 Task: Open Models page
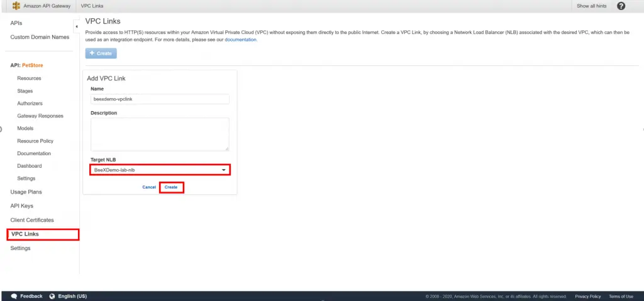pos(25,128)
